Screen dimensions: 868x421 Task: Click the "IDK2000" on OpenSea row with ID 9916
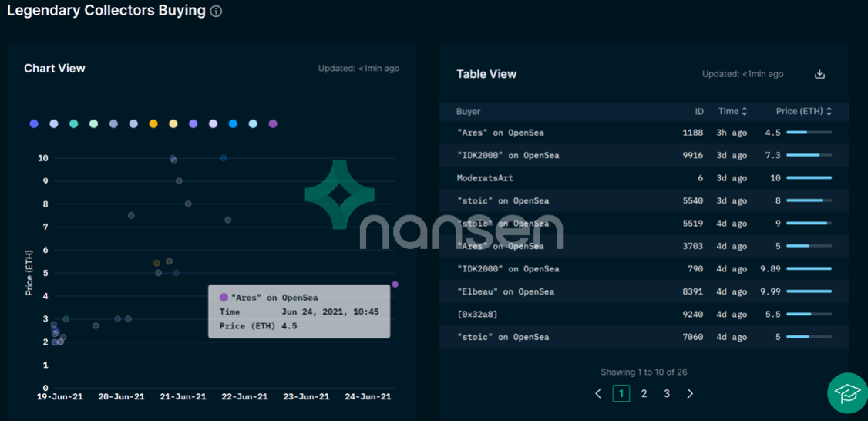click(x=644, y=155)
